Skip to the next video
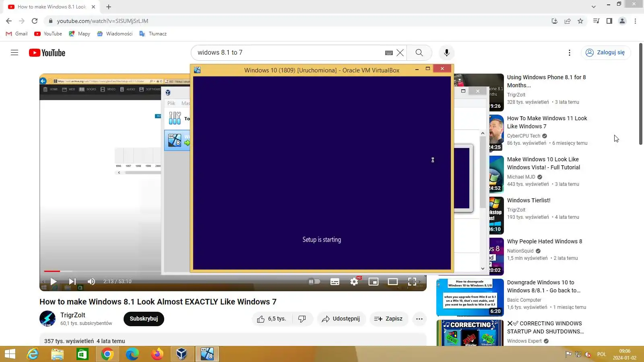The width and height of the screenshot is (644, 362). coord(72,282)
